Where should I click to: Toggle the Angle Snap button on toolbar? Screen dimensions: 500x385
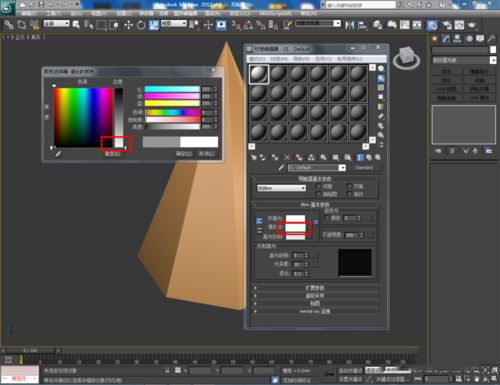click(x=248, y=25)
